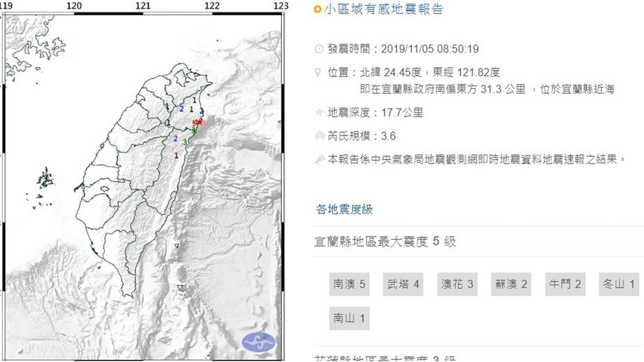Click the depth icon beside 地震深度
The image size is (644, 362).
[x=319, y=113]
